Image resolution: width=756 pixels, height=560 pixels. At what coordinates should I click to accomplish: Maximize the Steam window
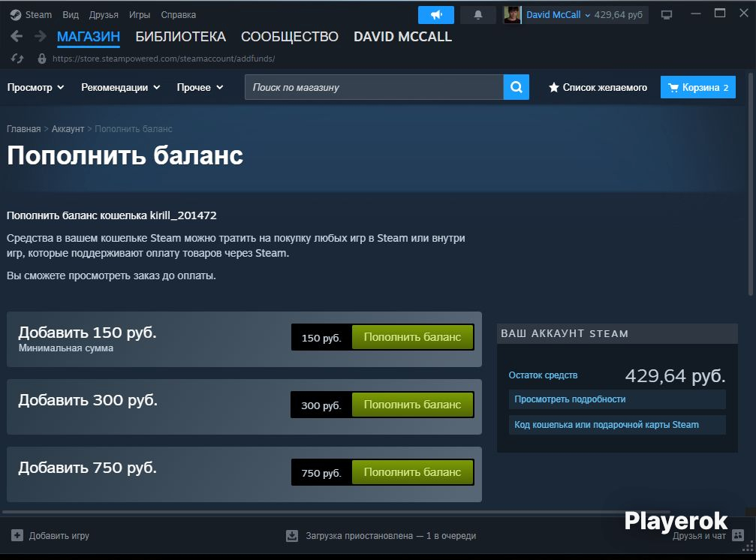(719, 13)
